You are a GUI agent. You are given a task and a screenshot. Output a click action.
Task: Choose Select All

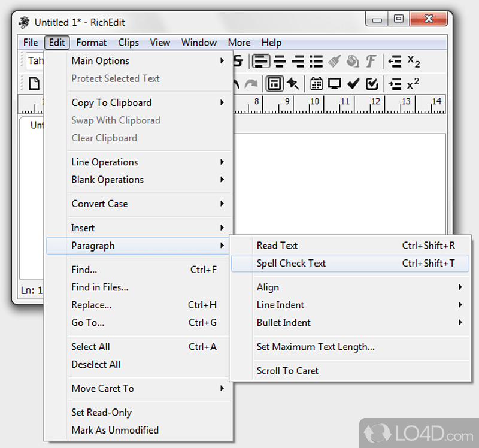click(x=138, y=347)
